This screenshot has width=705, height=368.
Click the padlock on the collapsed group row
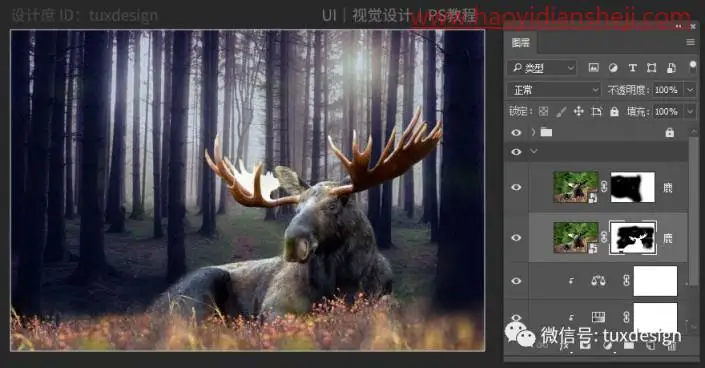669,132
